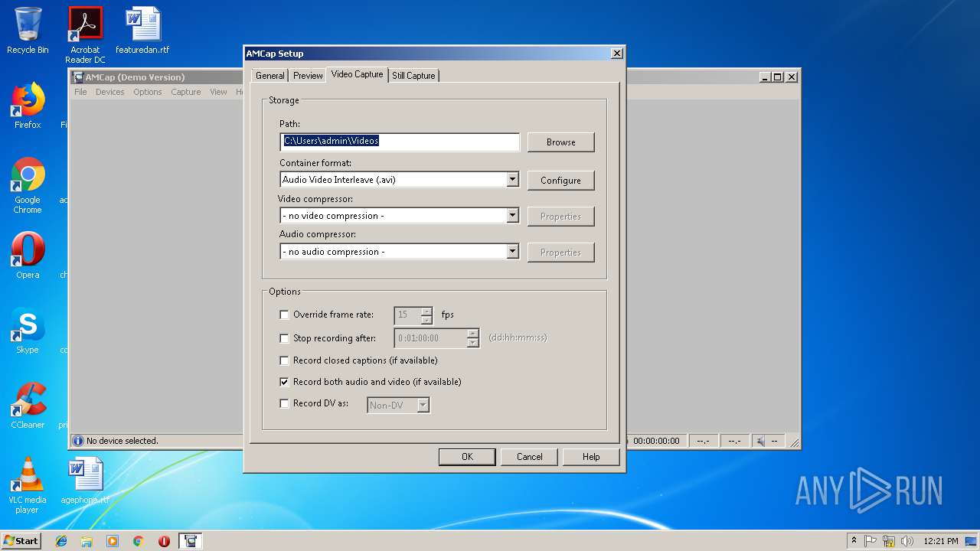Increase frame rate spinner up arrow
The width and height of the screenshot is (980, 551).
coord(426,311)
